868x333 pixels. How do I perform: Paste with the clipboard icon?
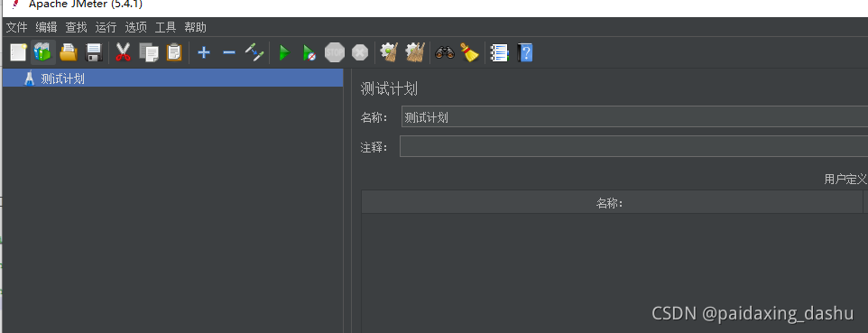click(174, 53)
